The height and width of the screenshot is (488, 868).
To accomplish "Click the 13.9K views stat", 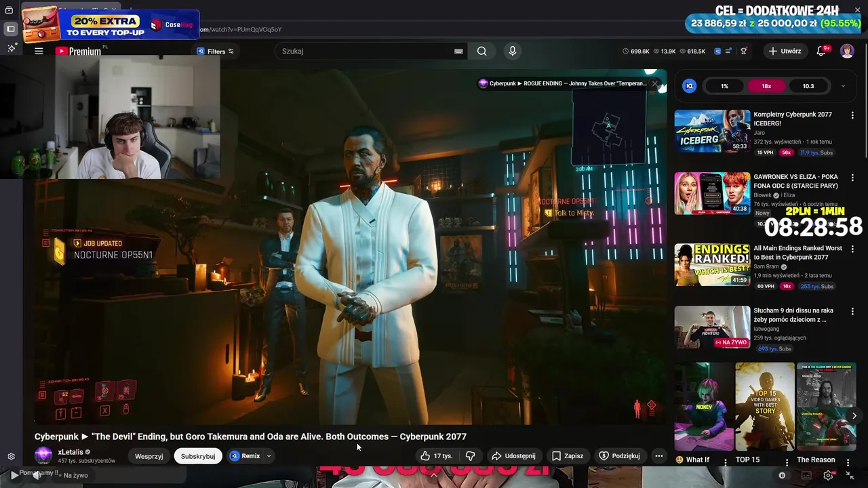I will tap(665, 52).
